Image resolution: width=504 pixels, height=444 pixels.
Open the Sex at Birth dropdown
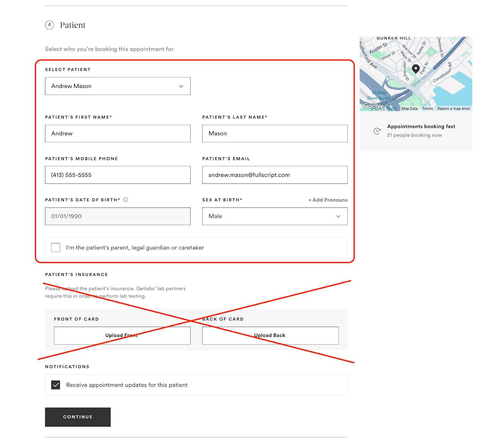coord(274,216)
